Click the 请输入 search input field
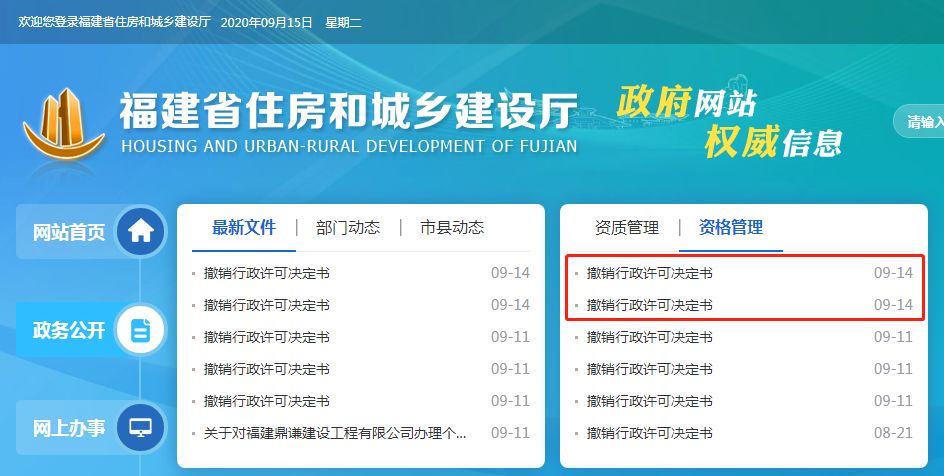This screenshot has height=476, width=944. 923,122
